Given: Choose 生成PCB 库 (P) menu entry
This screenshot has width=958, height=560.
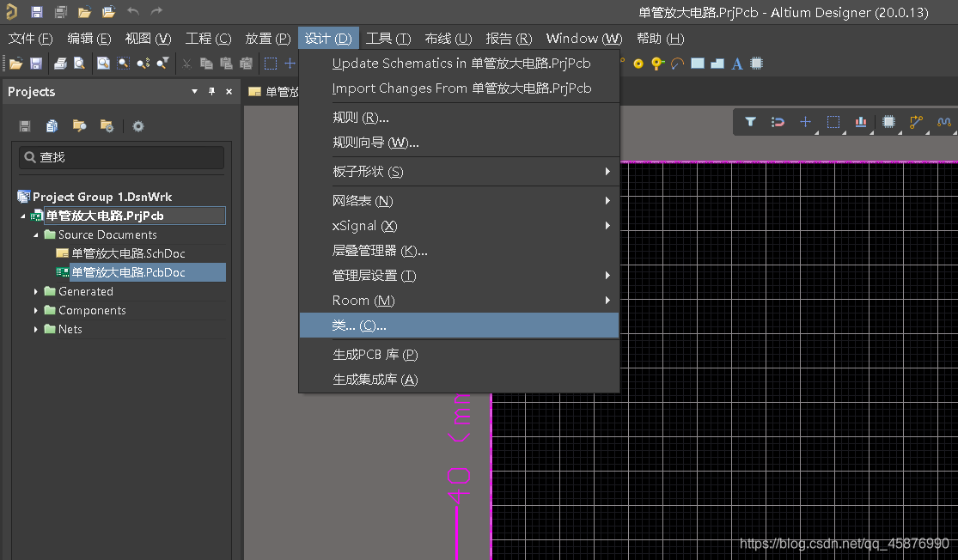Looking at the screenshot, I should coord(459,355).
